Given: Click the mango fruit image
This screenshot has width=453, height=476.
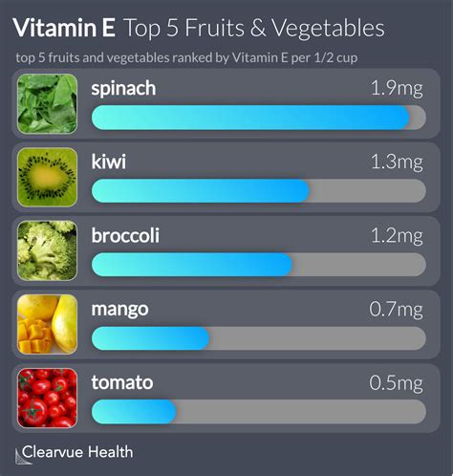Looking at the screenshot, I should coord(48,324).
